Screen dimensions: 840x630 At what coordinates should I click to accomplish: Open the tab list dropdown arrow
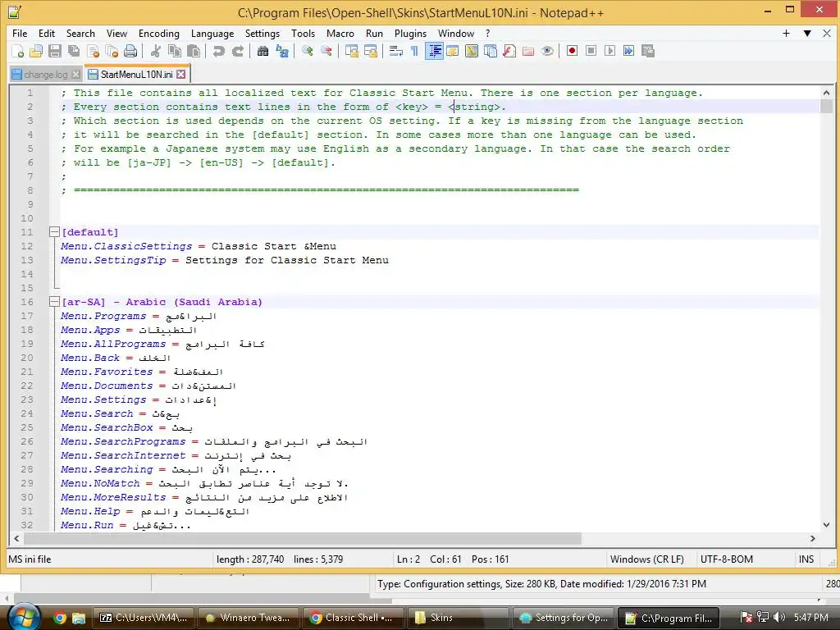807,33
